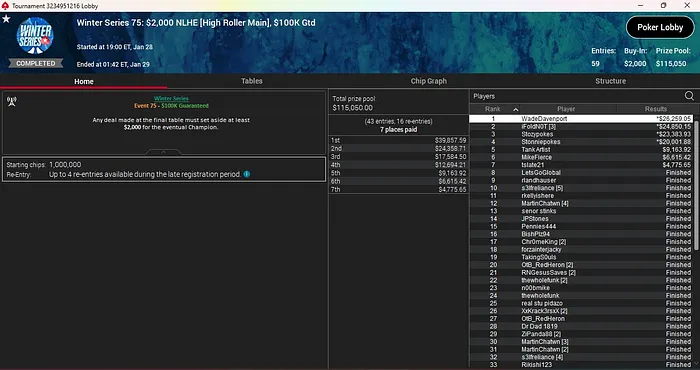Screen dimensions: 700x370
Task: Select player Pennies444
Action: pos(581,226)
